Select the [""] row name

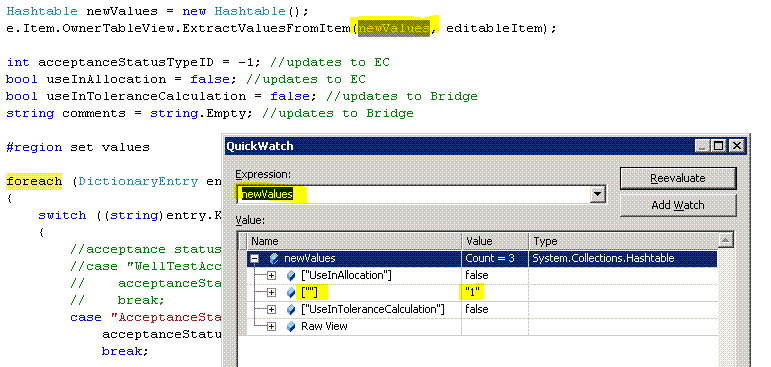309,293
